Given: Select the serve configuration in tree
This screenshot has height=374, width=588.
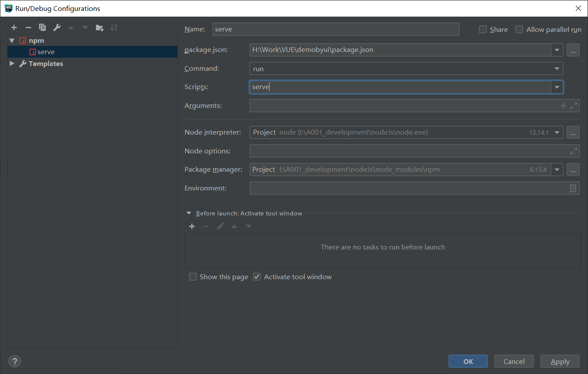Looking at the screenshot, I should (x=92, y=52).
